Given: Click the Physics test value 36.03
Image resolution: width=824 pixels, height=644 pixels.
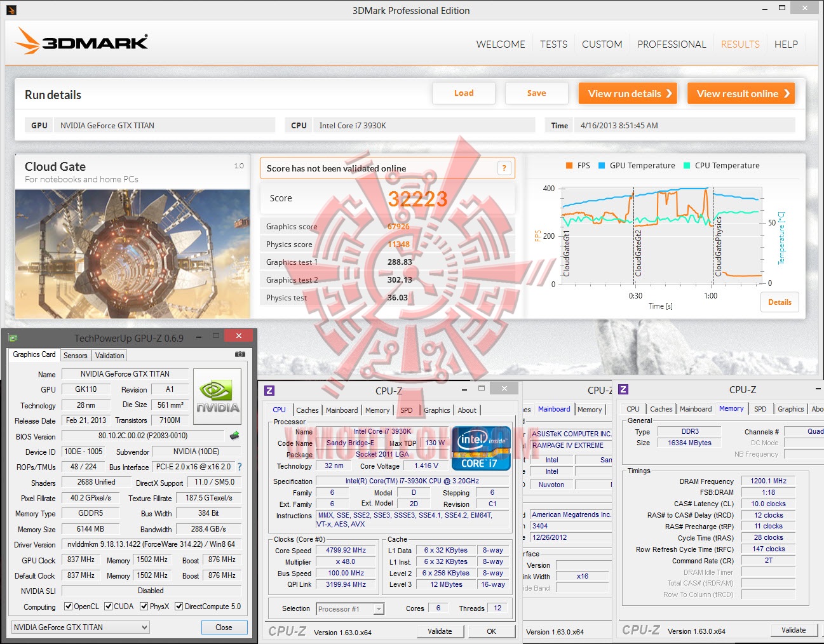Looking at the screenshot, I should (x=398, y=298).
